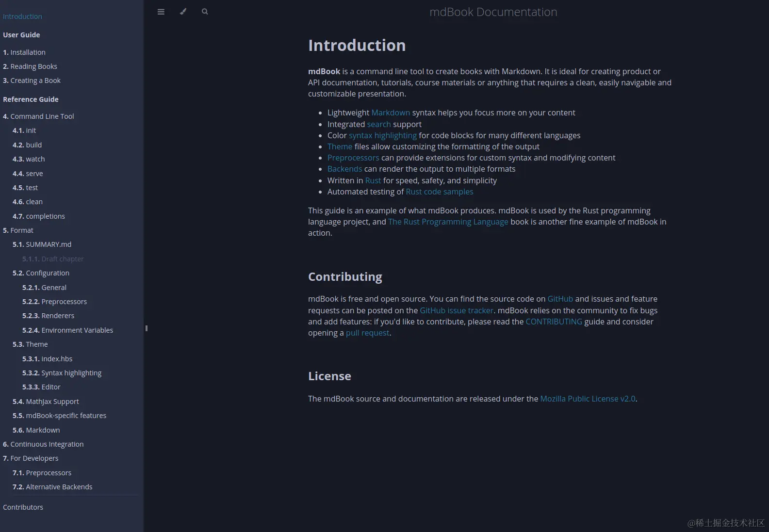
Task: Open section 5.6. Markdown
Action: pyautogui.click(x=36, y=430)
